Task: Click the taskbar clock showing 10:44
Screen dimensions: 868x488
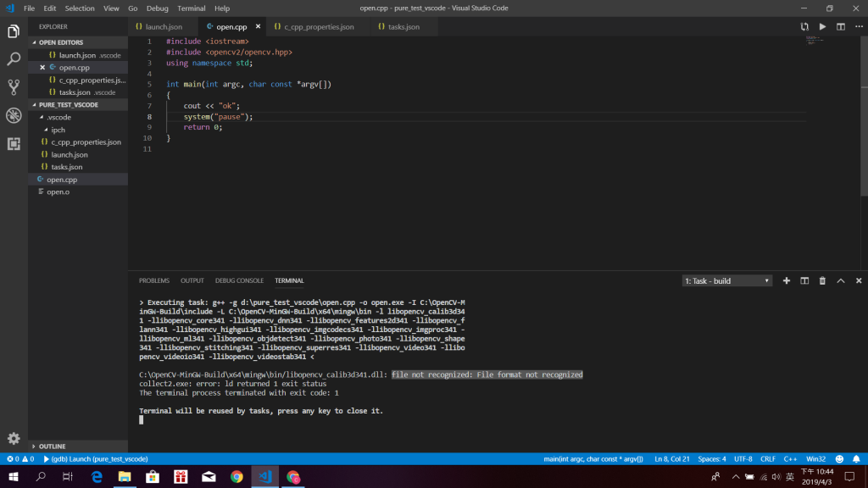Action: pos(816,476)
